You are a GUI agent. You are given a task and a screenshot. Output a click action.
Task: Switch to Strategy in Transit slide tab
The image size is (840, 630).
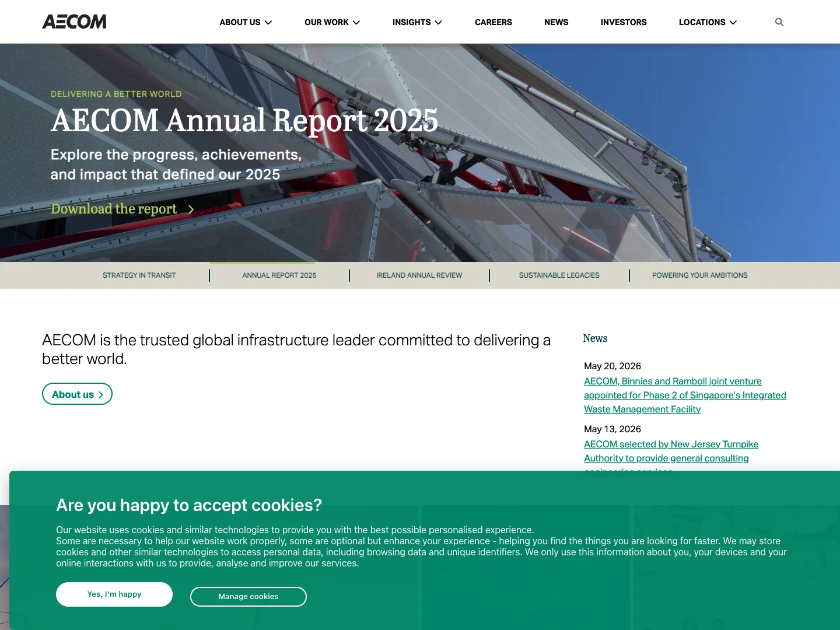(139, 275)
